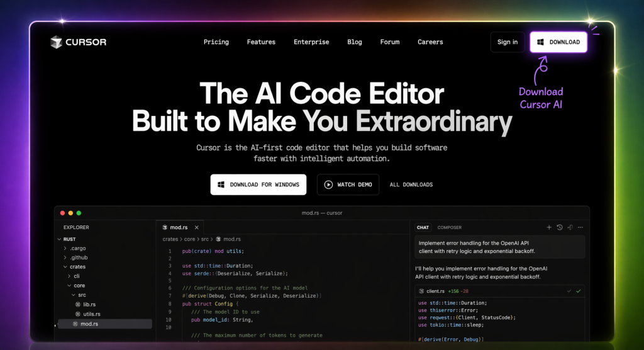Accept changes with green checkmark on client.rs
644x350 pixels.
(579, 291)
